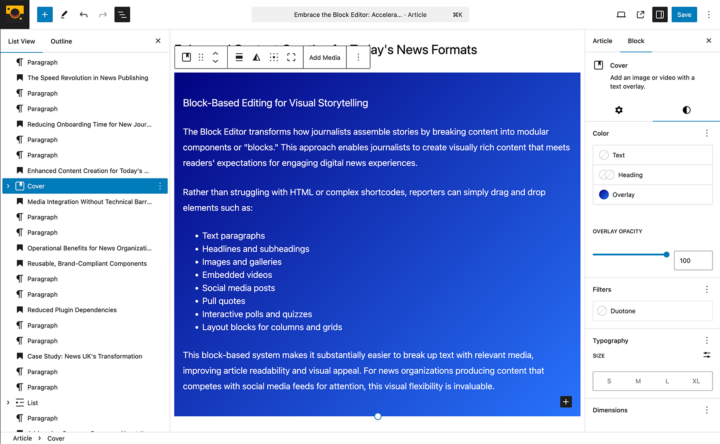This screenshot has height=444, width=720.
Task: Edit the Overlay color swatch
Action: tap(652, 195)
